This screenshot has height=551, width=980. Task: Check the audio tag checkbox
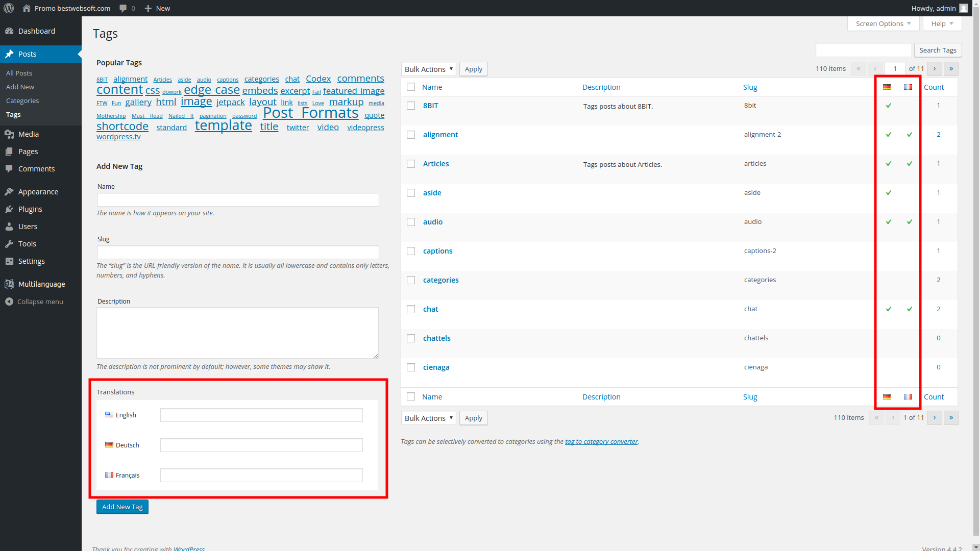[x=411, y=222]
